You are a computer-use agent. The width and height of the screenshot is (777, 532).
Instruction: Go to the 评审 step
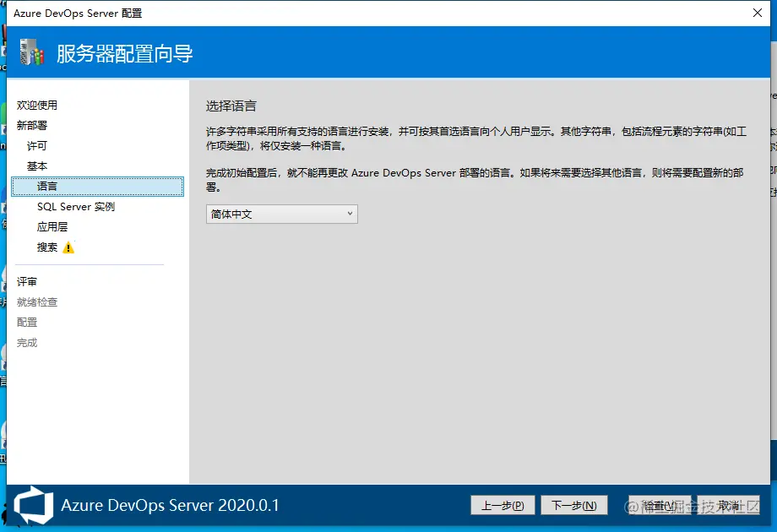click(27, 282)
